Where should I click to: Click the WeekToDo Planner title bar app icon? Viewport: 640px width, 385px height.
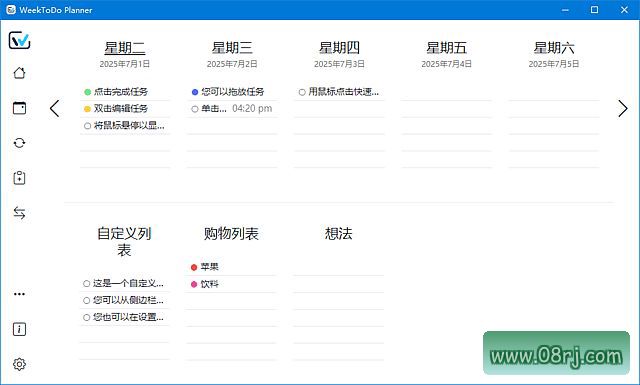click(x=11, y=10)
